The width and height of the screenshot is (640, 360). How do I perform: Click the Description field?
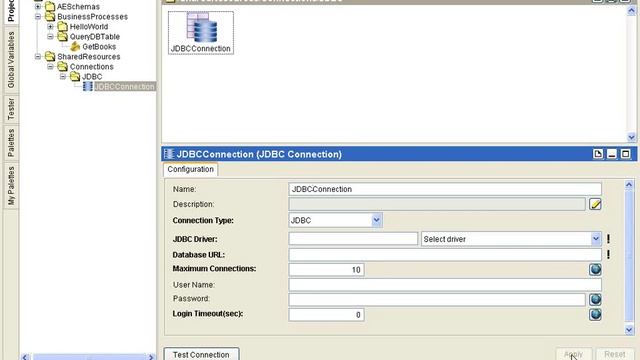tap(437, 204)
